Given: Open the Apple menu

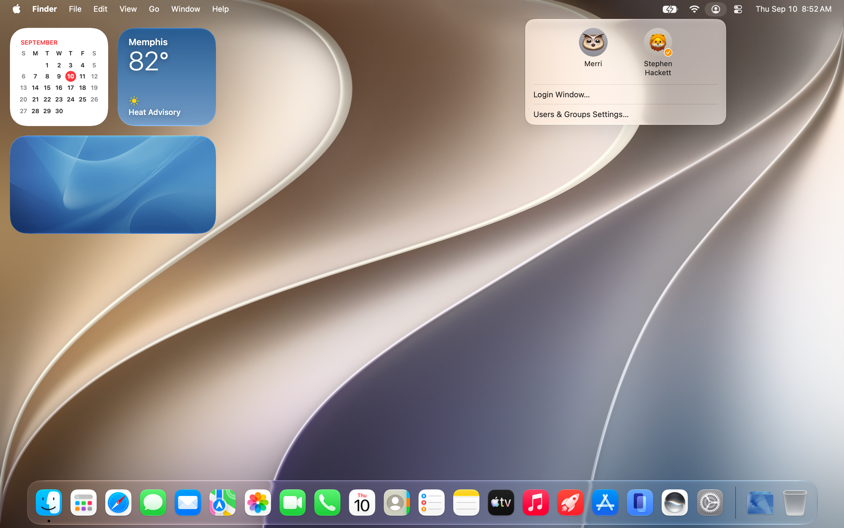Looking at the screenshot, I should pos(16,9).
